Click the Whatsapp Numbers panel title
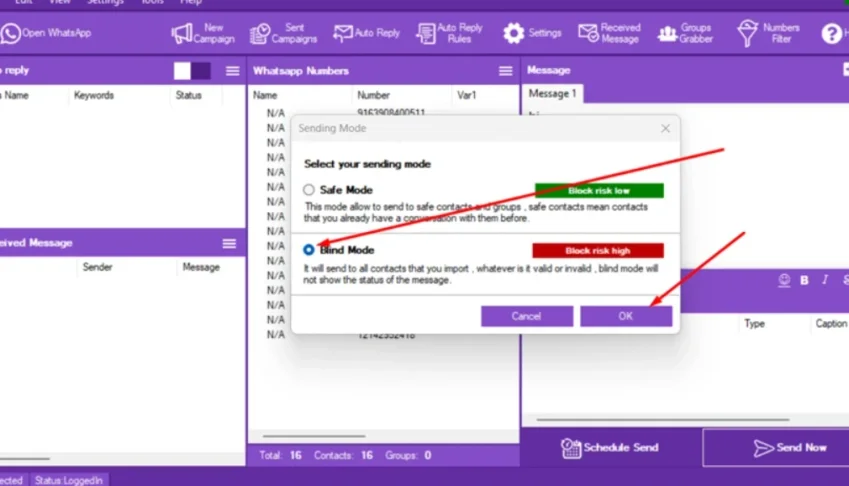 pos(301,71)
